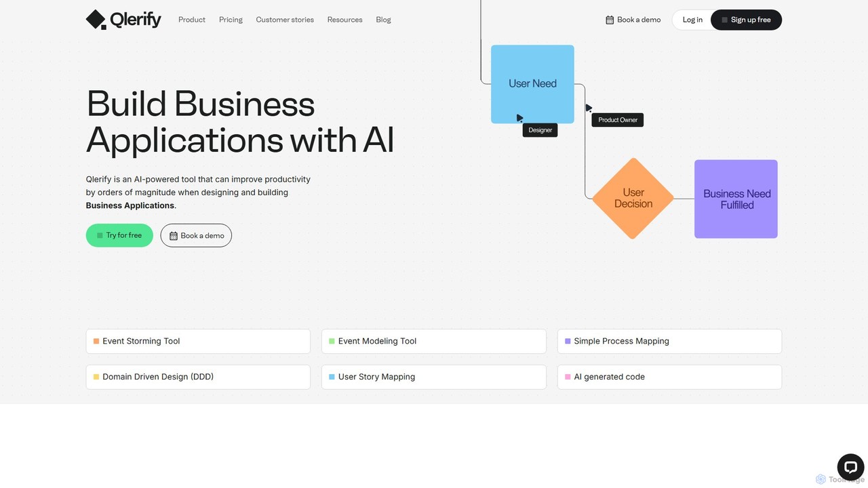Image resolution: width=868 pixels, height=488 pixels.
Task: Select the orange User Decision diamond
Action: click(x=633, y=199)
